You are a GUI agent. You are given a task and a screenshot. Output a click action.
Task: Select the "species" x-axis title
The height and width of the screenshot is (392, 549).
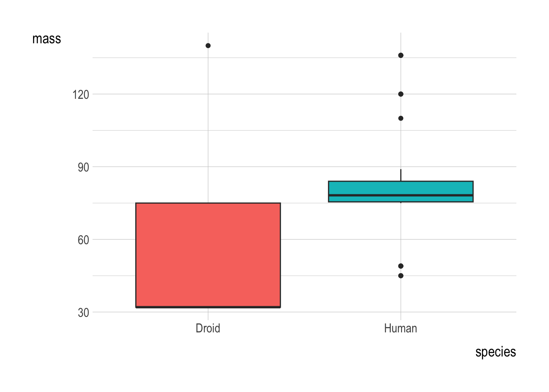(495, 352)
